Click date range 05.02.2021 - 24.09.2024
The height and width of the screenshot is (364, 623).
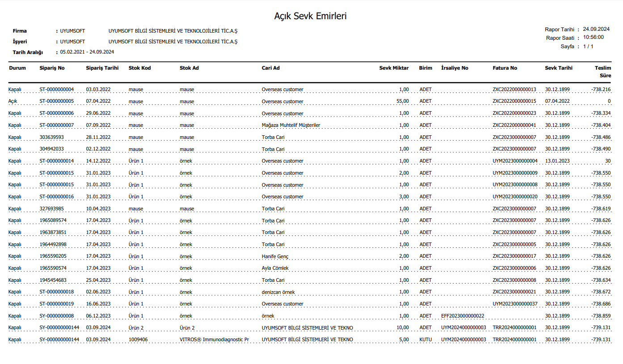87,52
